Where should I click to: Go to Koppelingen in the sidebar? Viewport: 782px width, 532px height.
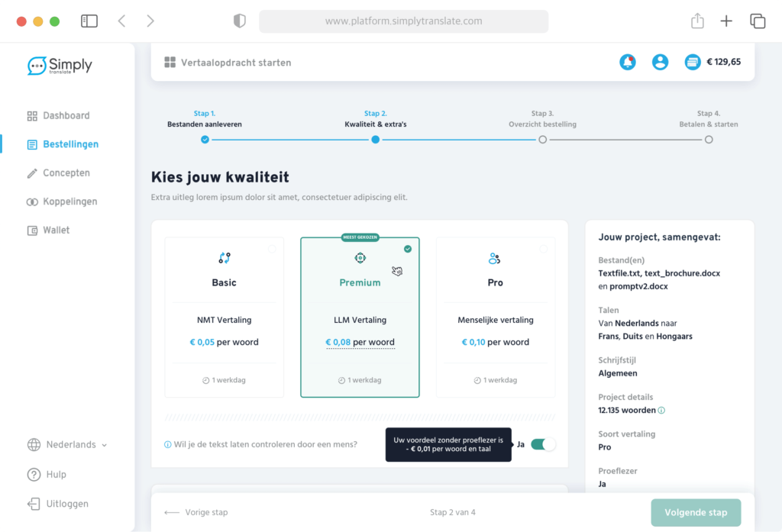[69, 202]
